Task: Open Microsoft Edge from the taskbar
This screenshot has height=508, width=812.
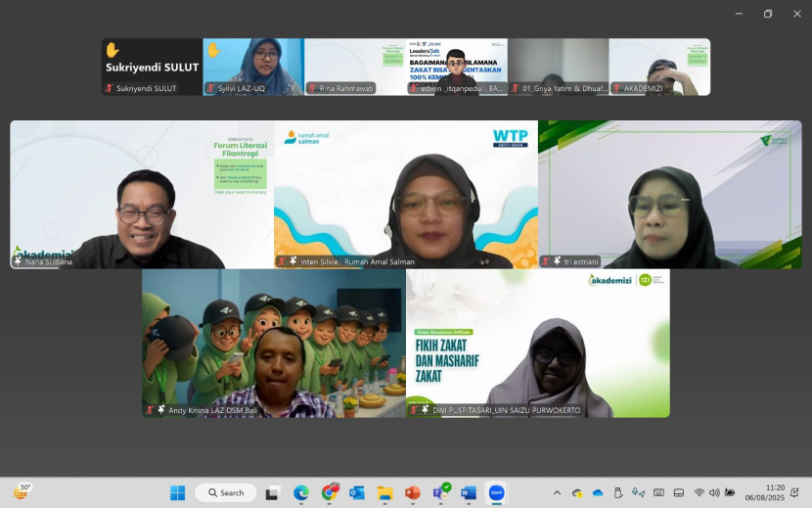Action: 301,492
